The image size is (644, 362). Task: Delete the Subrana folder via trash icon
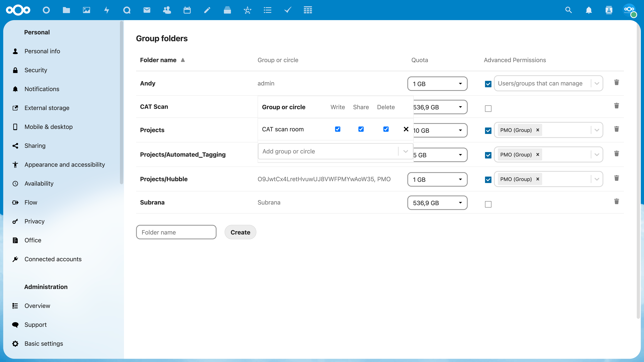[617, 201]
